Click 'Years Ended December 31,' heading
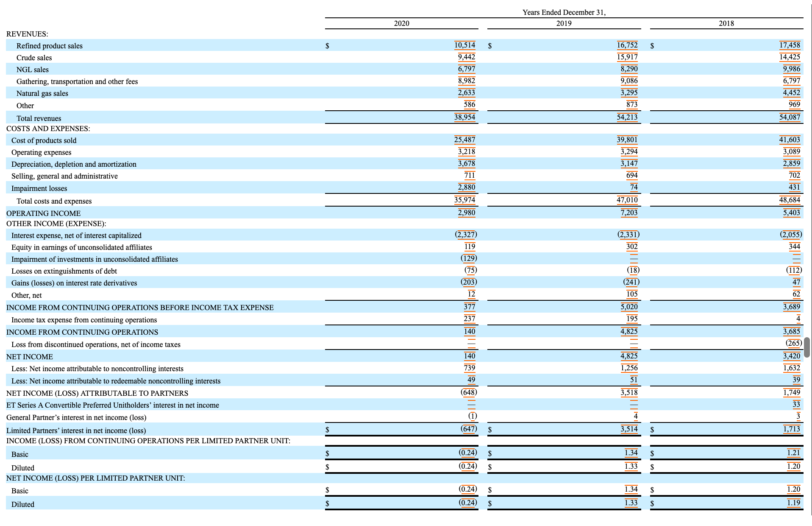The width and height of the screenshot is (812, 526). pyautogui.click(x=564, y=12)
